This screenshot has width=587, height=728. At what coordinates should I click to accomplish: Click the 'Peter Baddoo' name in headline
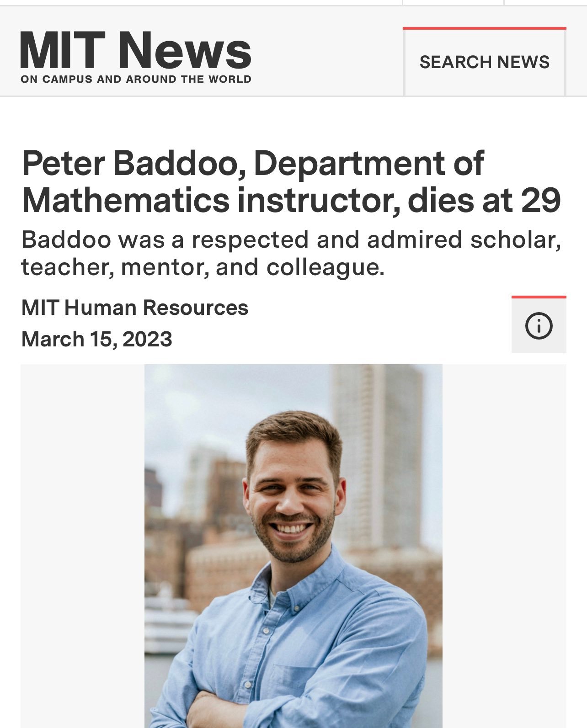coord(132,164)
